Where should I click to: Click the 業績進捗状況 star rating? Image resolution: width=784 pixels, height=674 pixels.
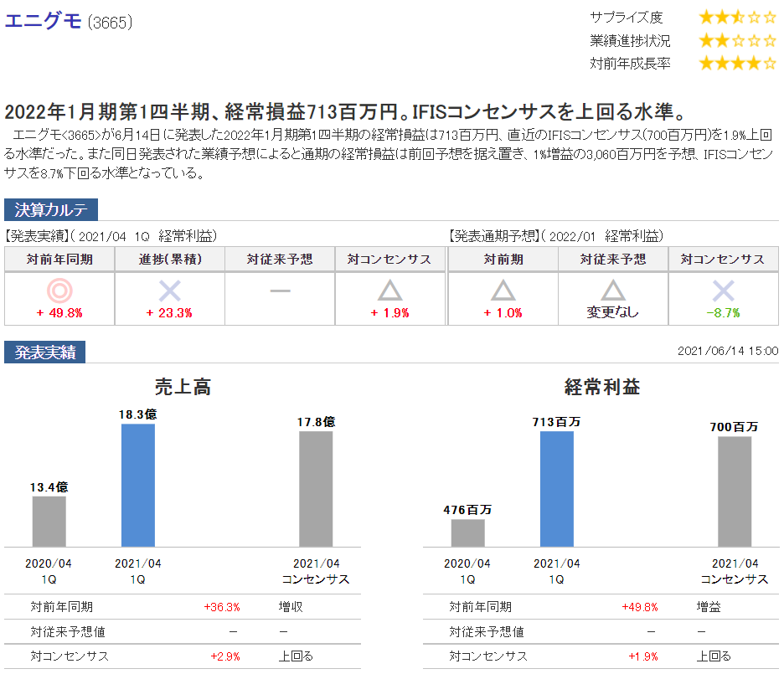pyautogui.click(x=737, y=40)
